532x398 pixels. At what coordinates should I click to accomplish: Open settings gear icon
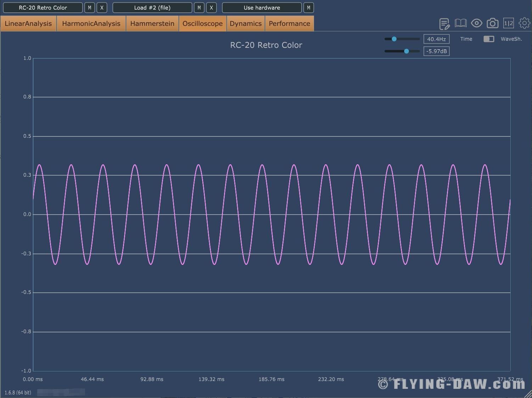524,23
